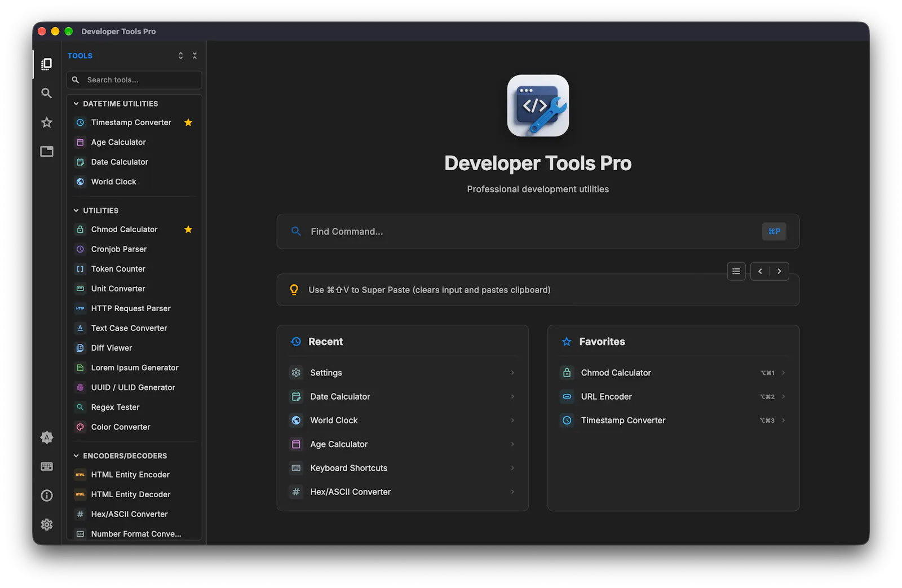Show favorites via the star activity icon
This screenshot has width=902, height=588.
[x=47, y=122]
